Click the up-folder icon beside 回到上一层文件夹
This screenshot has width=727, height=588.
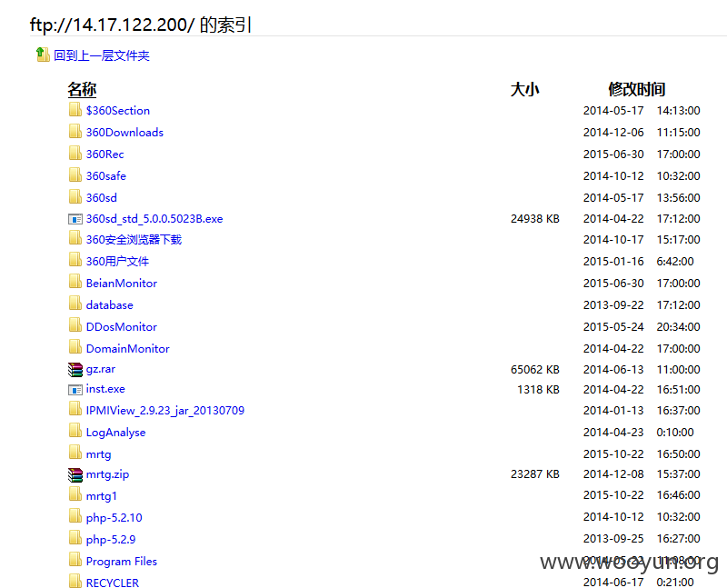43,55
